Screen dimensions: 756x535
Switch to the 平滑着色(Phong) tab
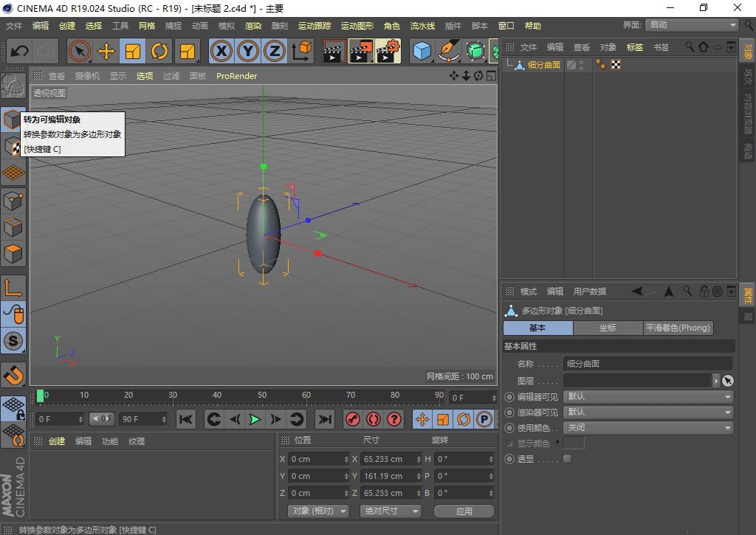(x=678, y=328)
